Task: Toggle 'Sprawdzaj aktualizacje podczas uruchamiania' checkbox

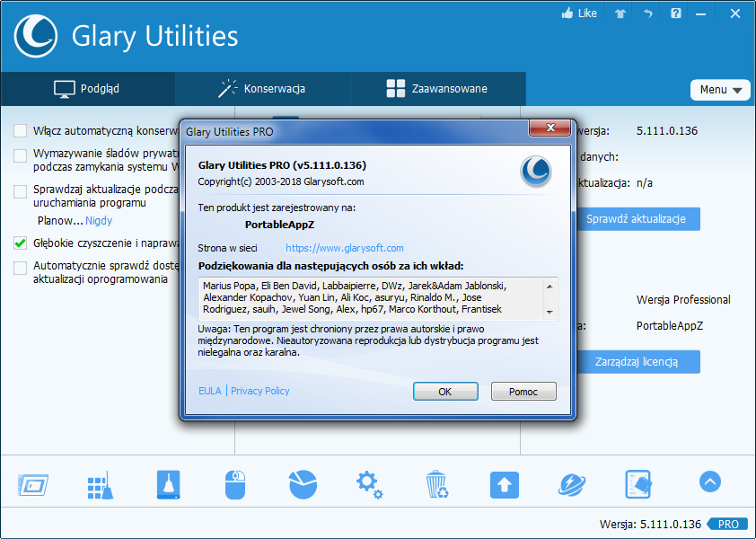Action: pos(21,191)
